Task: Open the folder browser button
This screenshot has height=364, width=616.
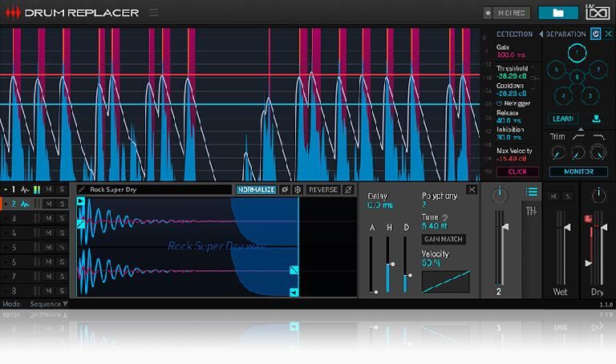Action: 558,13
